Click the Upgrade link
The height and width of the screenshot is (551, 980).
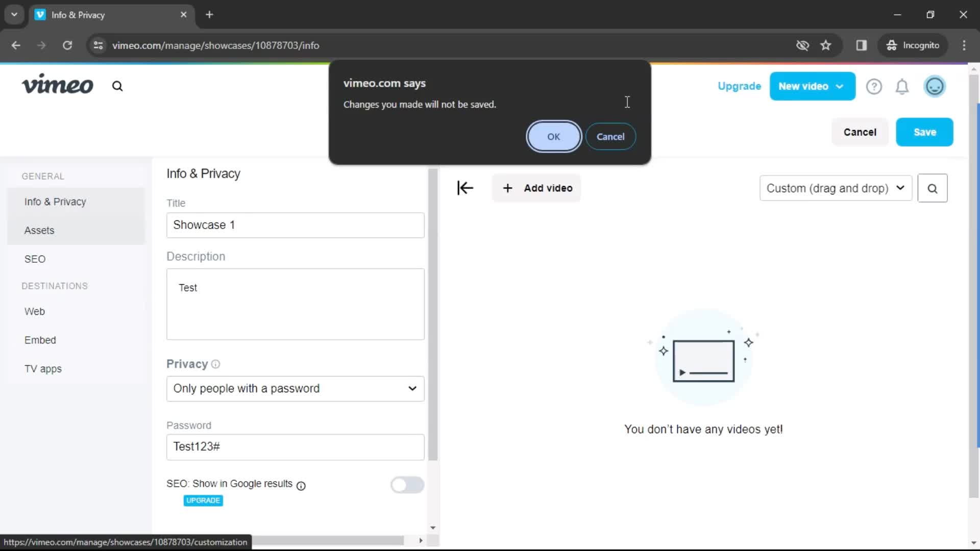pyautogui.click(x=739, y=86)
